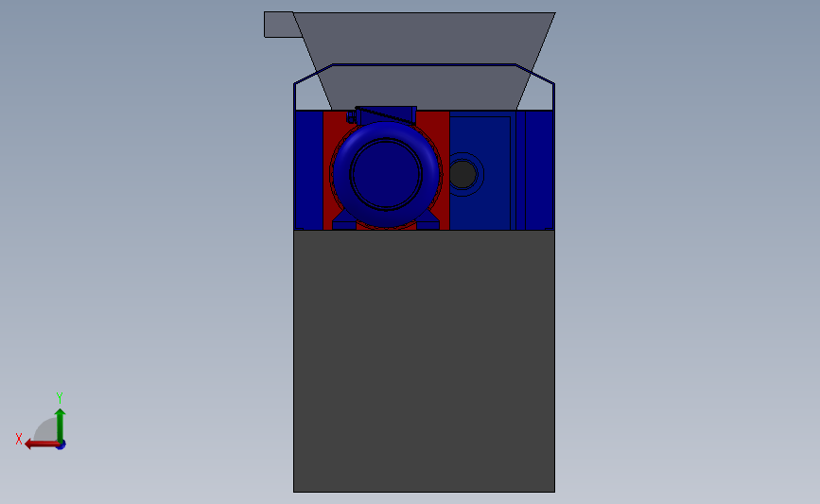
Task: Select the blue round motor end cap
Action: tap(386, 174)
